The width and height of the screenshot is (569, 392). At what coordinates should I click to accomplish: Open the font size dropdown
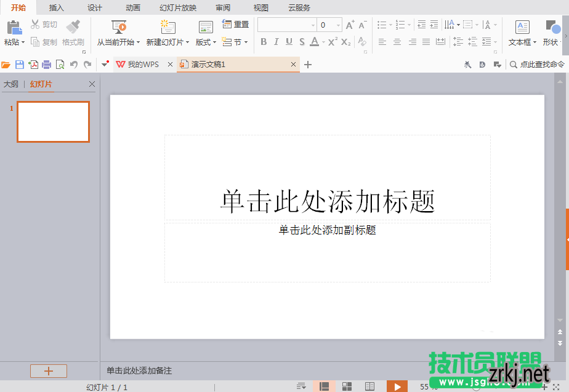click(x=338, y=25)
